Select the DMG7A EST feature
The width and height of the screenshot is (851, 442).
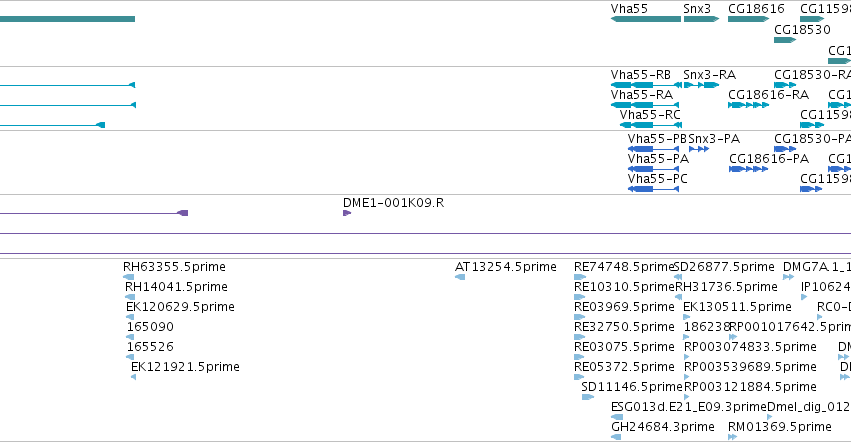click(x=789, y=277)
